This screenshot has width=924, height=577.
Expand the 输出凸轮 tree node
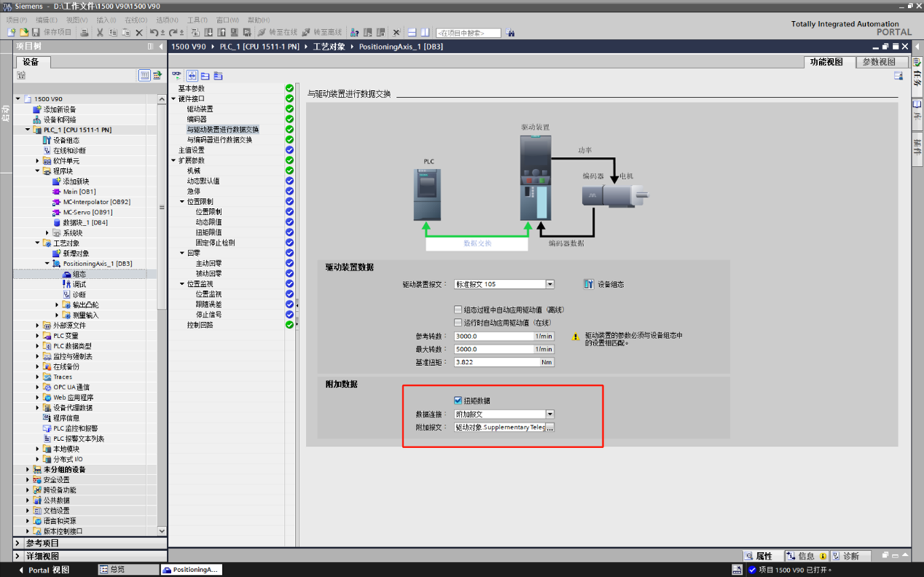pos(57,305)
